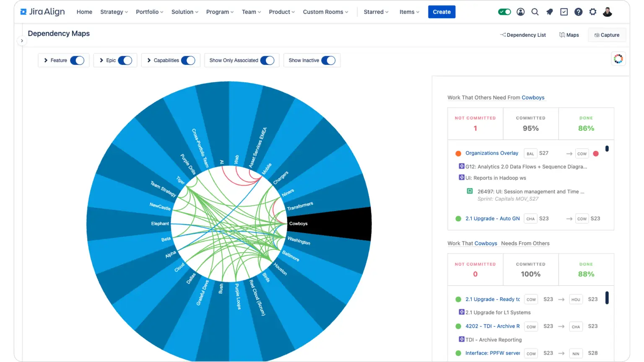Open the Portfolio dropdown menu
This screenshot has height=362, width=644.
click(149, 12)
